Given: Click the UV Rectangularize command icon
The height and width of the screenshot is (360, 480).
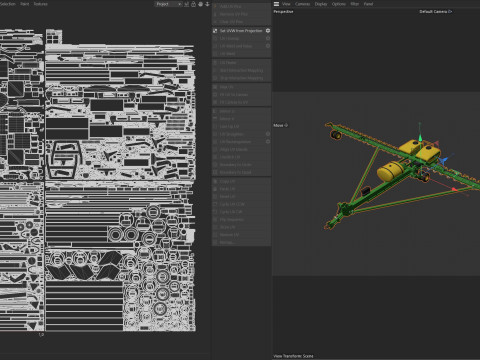Looking at the screenshot, I should tap(215, 142).
